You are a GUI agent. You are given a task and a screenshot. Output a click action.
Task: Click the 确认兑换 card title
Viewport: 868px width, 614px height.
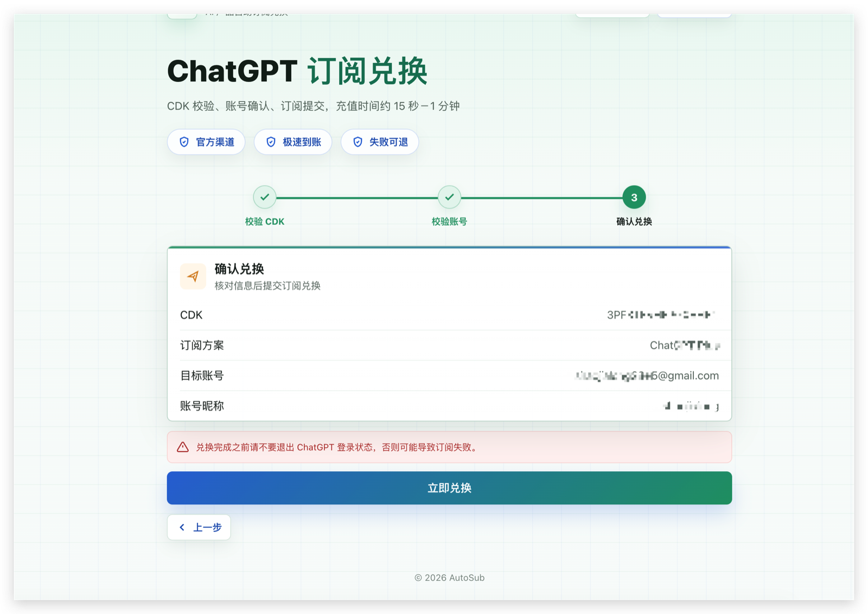click(239, 269)
